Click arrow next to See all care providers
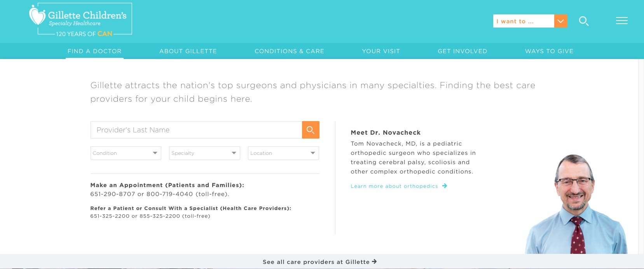 [374, 262]
